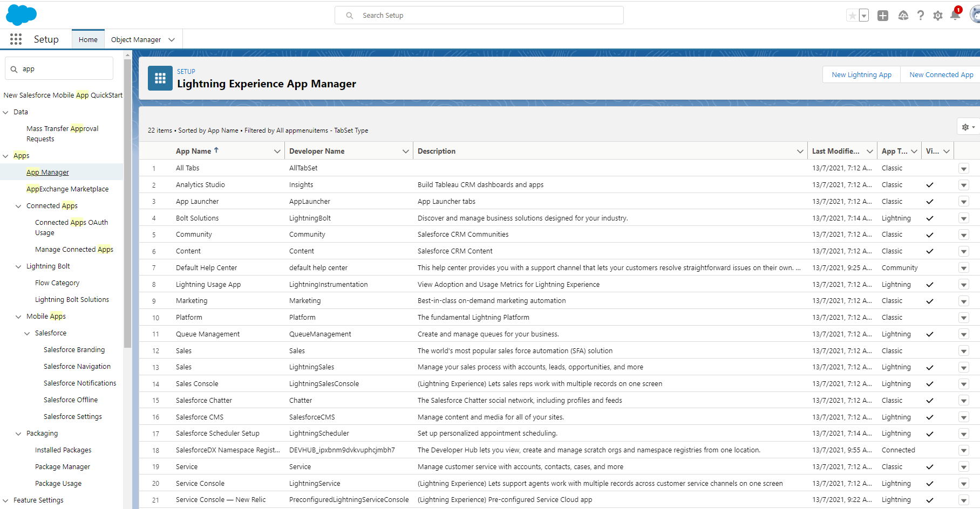Open row actions for Queue Management
The image size is (980, 509).
point(964,334)
